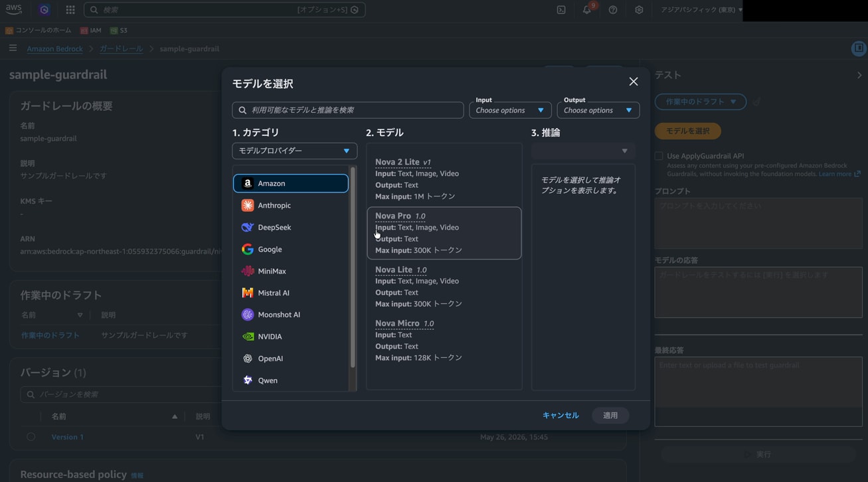This screenshot has width=868, height=482.
Task: Toggle the left navigation hamburger menu
Action: pyautogui.click(x=13, y=48)
